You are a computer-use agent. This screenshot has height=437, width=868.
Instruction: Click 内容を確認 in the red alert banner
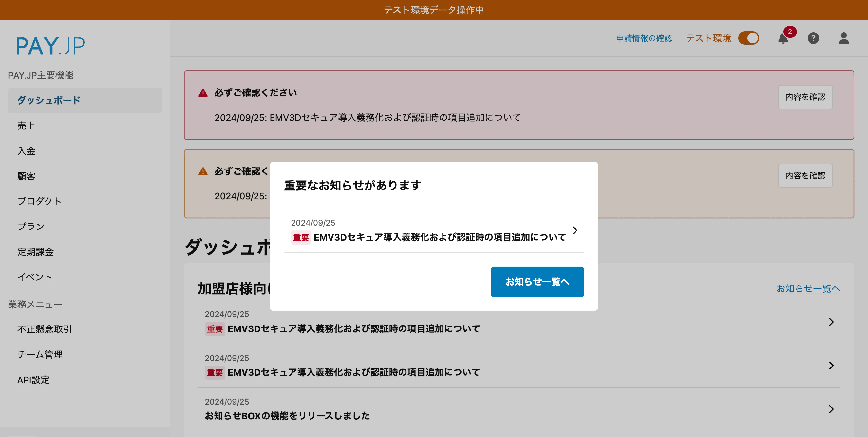[805, 97]
